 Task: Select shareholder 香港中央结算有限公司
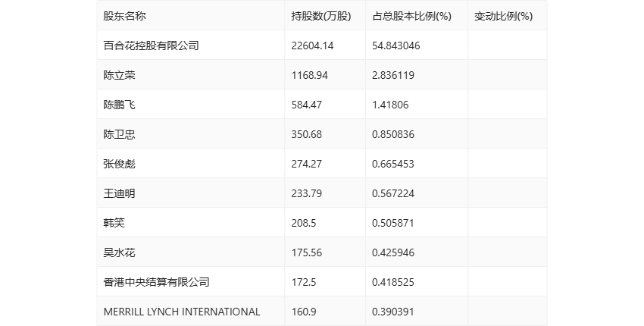tap(157, 283)
